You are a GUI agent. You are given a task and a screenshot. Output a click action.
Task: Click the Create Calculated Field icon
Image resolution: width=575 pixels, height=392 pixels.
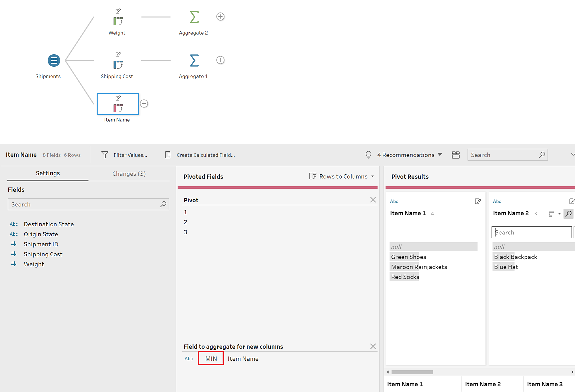click(168, 155)
